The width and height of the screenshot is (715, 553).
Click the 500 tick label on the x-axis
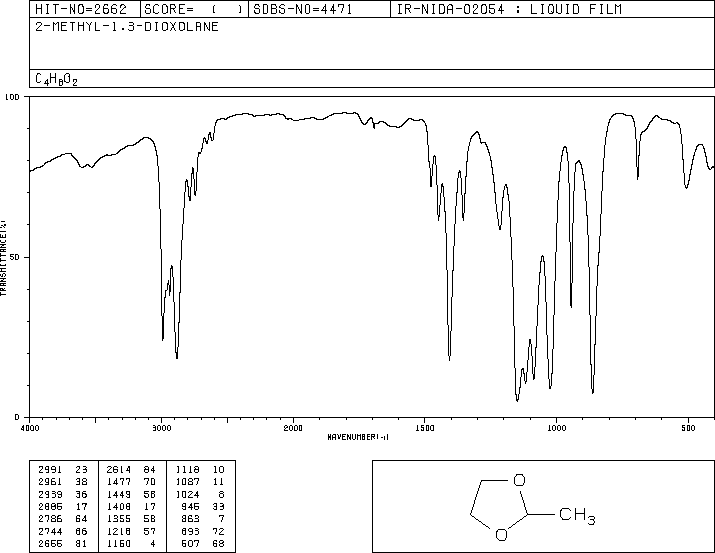click(x=688, y=428)
